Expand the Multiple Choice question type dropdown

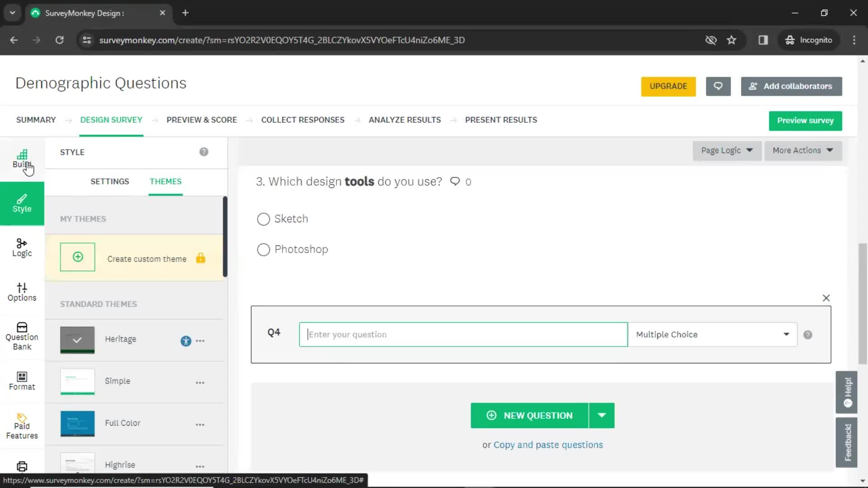[786, 334]
